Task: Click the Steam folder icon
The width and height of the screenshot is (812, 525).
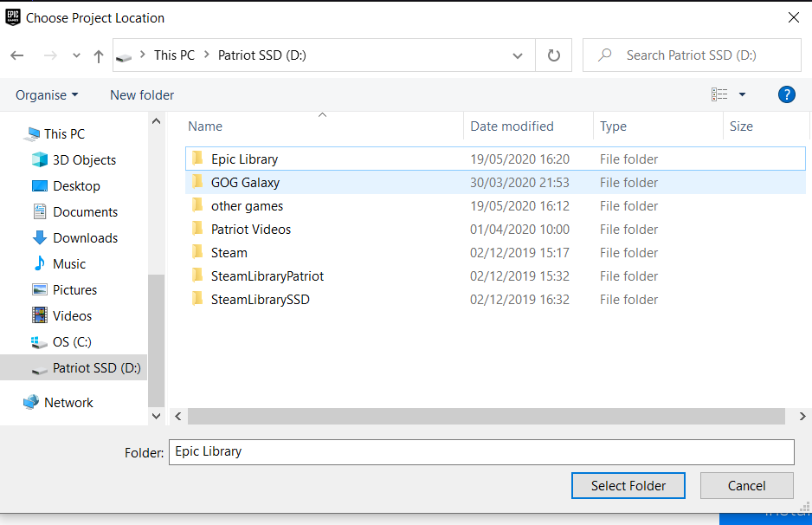Action: (197, 251)
